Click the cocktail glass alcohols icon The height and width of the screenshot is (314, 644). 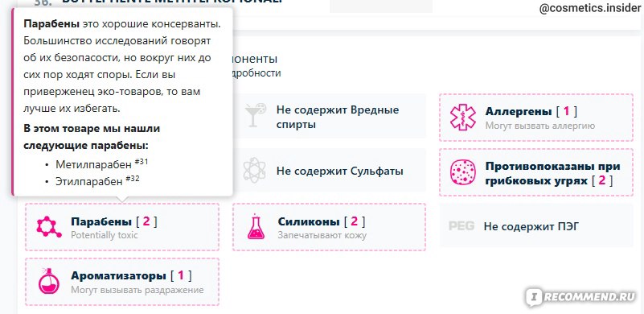point(256,116)
